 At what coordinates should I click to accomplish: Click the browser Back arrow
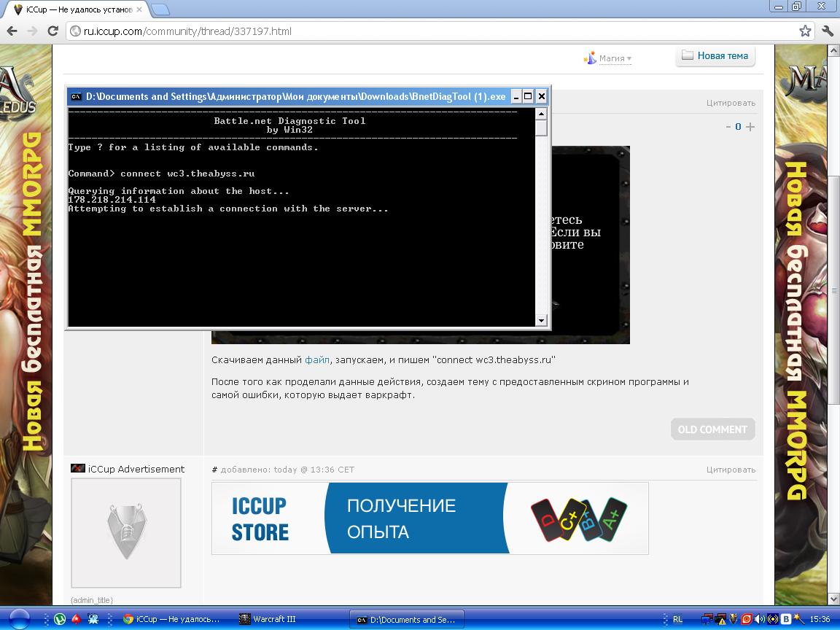coord(12,31)
